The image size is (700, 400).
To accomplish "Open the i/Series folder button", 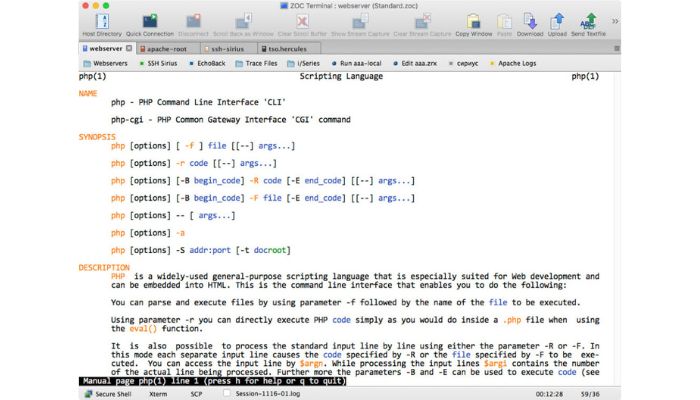I will tap(304, 63).
